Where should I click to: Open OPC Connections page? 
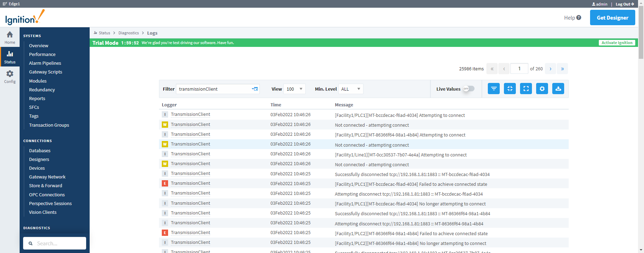coord(47,195)
